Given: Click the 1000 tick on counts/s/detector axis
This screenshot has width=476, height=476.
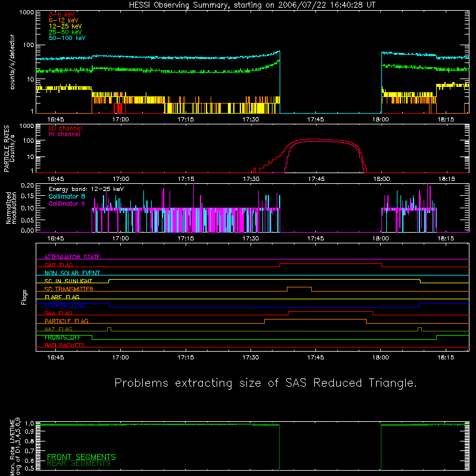Looking at the screenshot, I should pyautogui.click(x=26, y=12).
